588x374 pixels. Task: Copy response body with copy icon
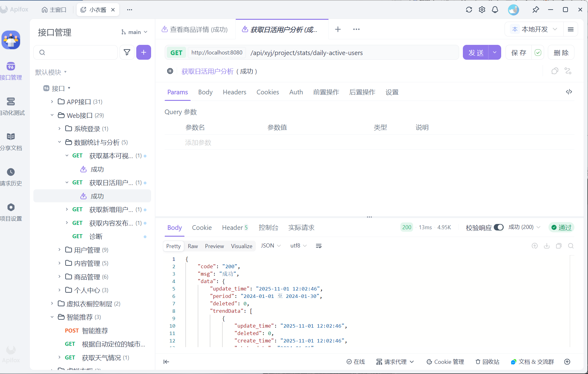559,246
